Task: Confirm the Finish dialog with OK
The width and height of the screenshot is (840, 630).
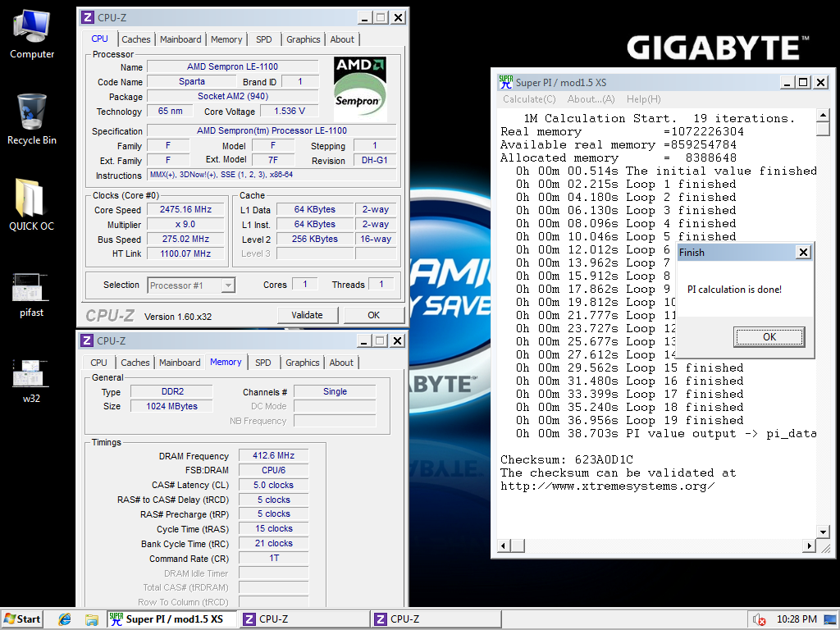Action: coord(769,337)
